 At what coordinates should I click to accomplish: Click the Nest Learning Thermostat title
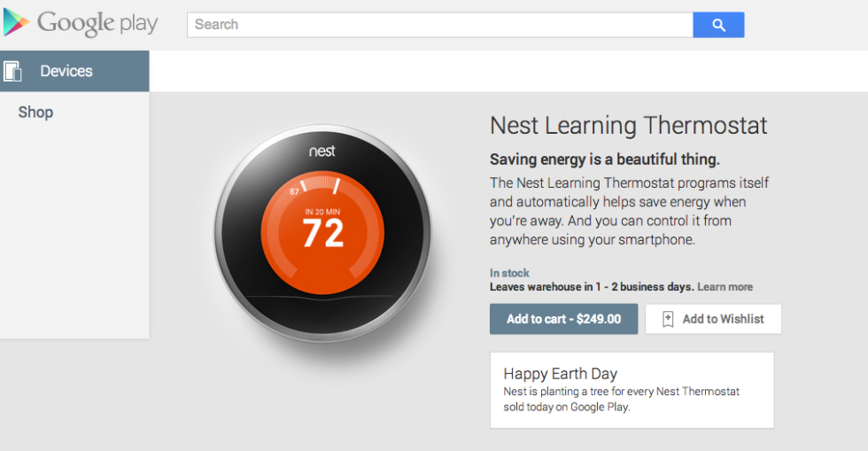tap(629, 125)
